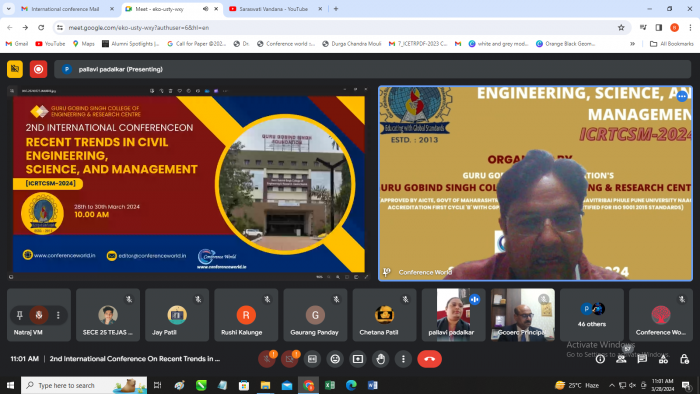This screenshot has height=394, width=700.
Task: Select the pallavi padalkar video thumbnail
Action: tap(453, 315)
